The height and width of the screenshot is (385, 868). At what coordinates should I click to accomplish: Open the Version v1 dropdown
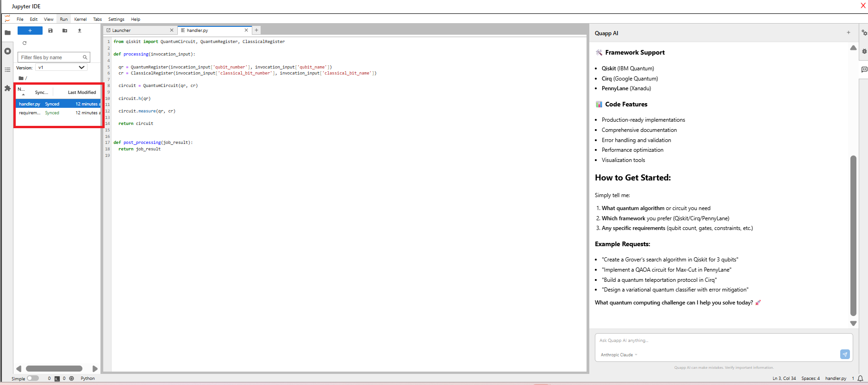click(x=61, y=68)
